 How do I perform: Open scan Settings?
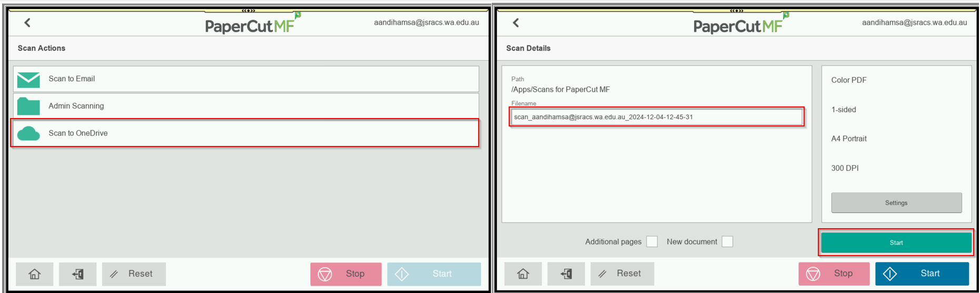896,203
